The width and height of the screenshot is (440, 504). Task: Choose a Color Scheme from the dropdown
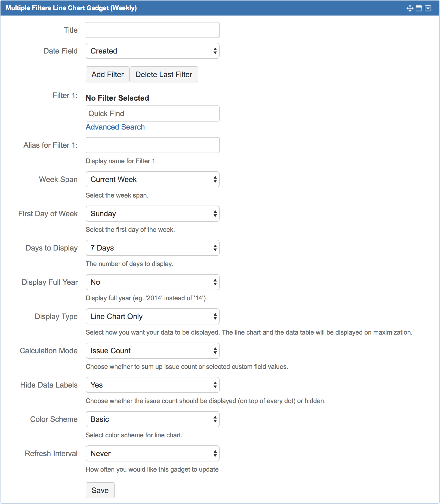click(152, 419)
